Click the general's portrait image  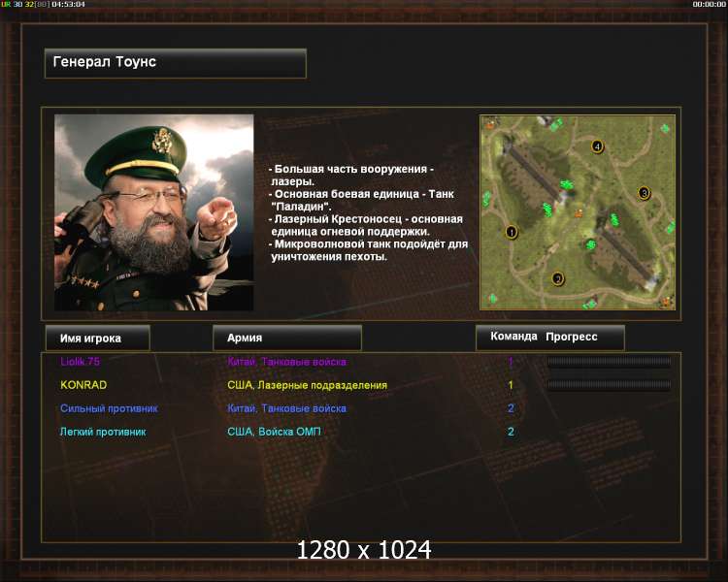154,212
